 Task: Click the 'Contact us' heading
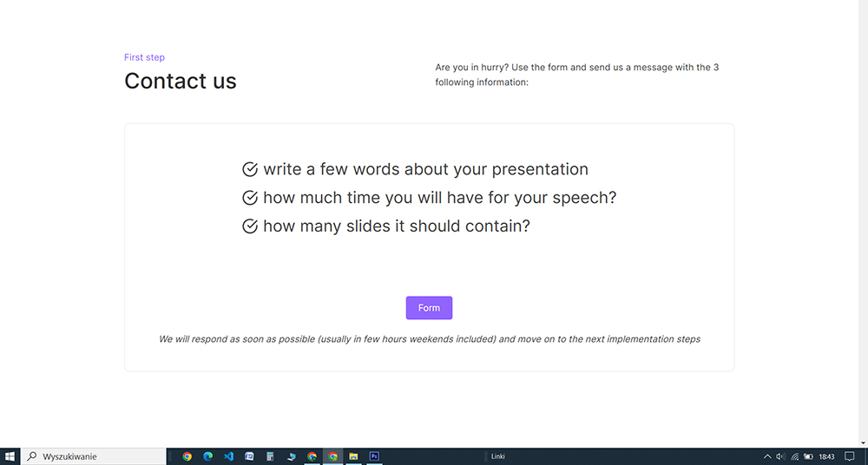tap(181, 81)
